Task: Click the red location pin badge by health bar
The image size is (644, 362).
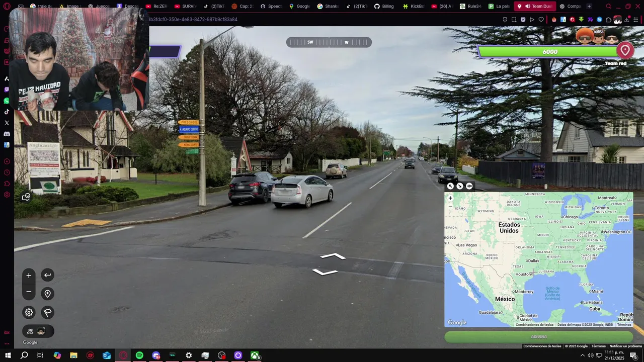Action: coord(625,50)
